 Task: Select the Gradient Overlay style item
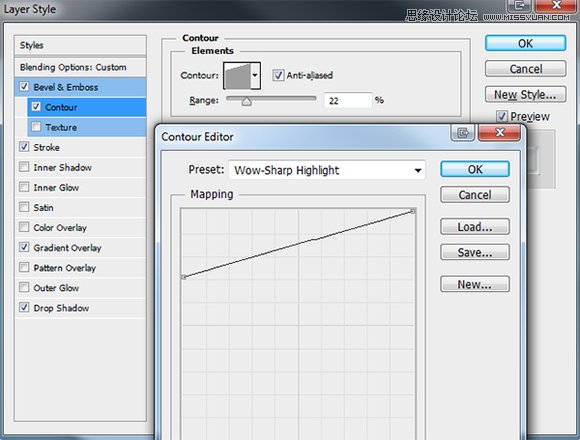[x=67, y=247]
